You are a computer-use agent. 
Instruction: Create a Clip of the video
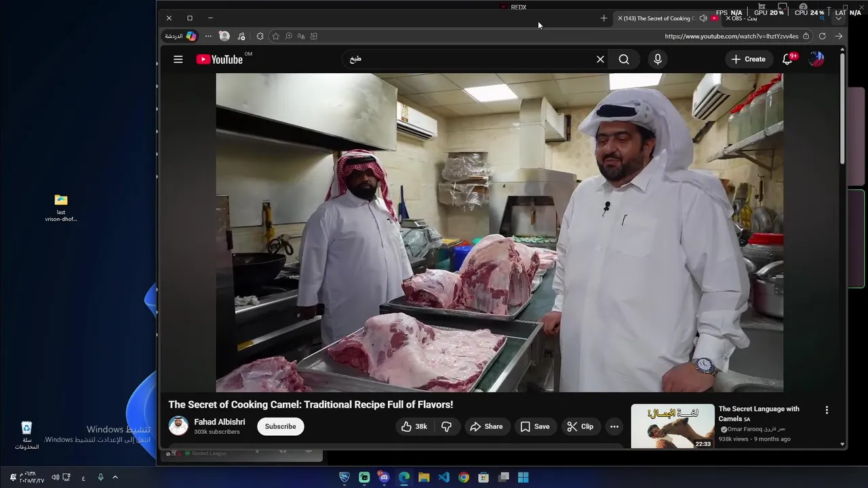(580, 426)
